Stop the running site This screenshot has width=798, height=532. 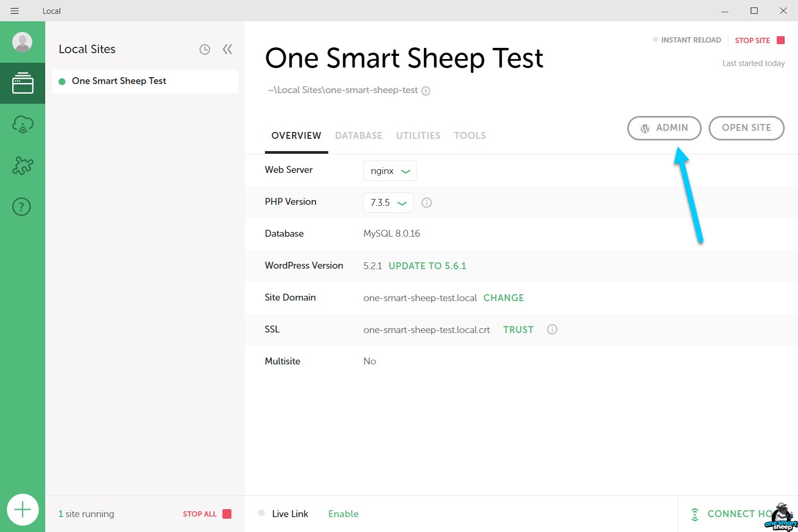759,40
